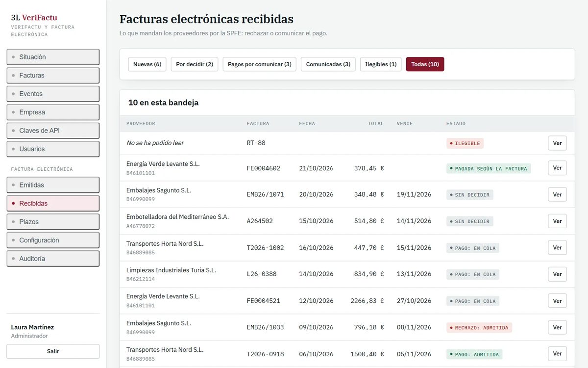
Task: Show Comunicadas (3) invoices
Action: [x=328, y=64]
